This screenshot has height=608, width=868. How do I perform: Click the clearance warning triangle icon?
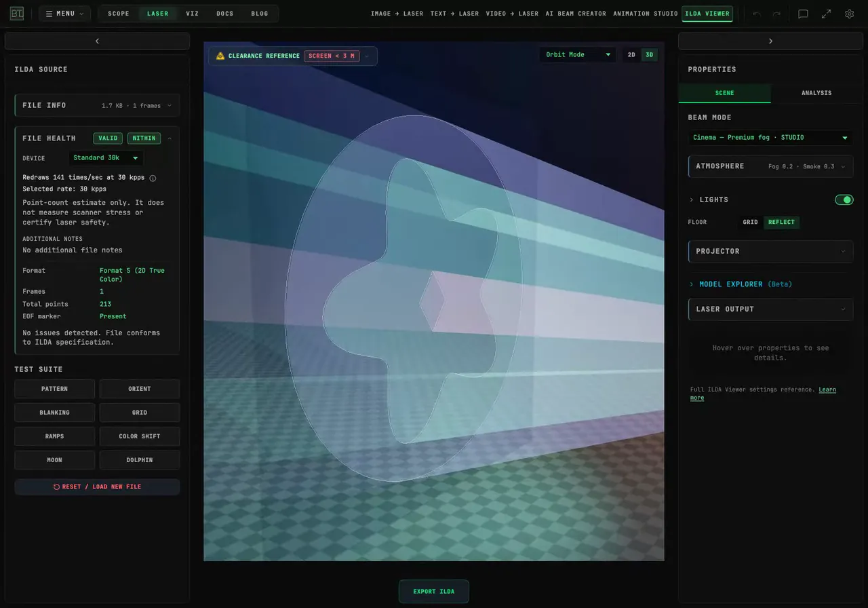coord(220,56)
